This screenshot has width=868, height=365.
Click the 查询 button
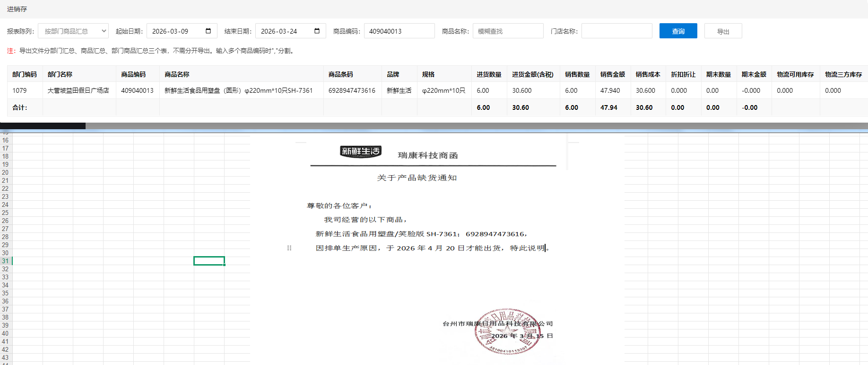(x=678, y=31)
